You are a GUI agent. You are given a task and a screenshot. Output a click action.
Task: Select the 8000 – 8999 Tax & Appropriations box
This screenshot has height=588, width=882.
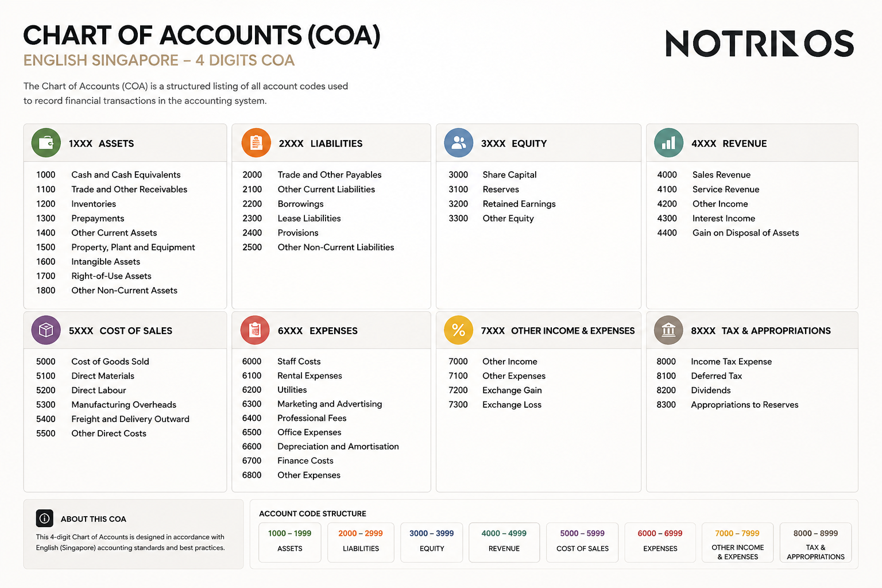815,542
